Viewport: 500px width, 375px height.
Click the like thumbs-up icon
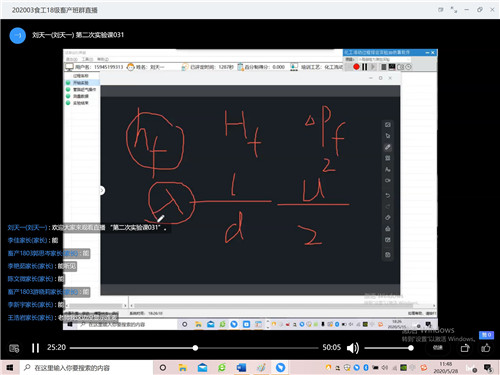coord(486,348)
